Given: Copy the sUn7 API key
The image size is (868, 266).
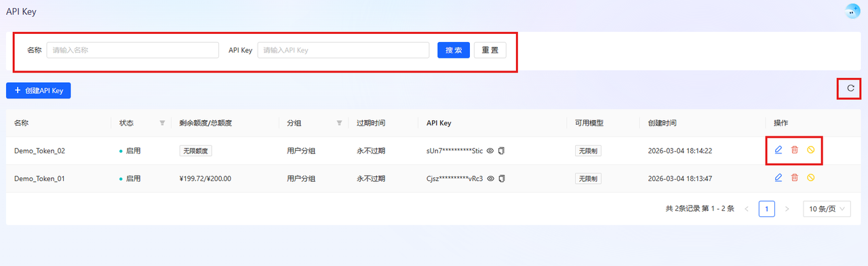Looking at the screenshot, I should pos(502,151).
